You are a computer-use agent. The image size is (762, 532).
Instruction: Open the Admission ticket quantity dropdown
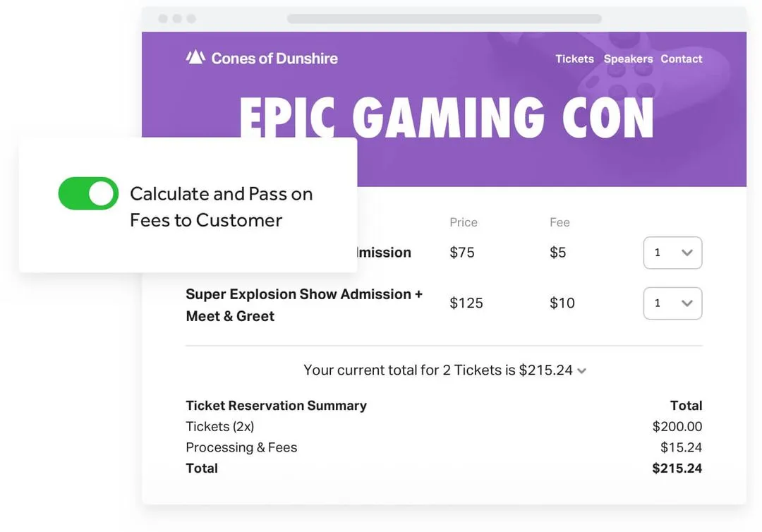pos(672,253)
